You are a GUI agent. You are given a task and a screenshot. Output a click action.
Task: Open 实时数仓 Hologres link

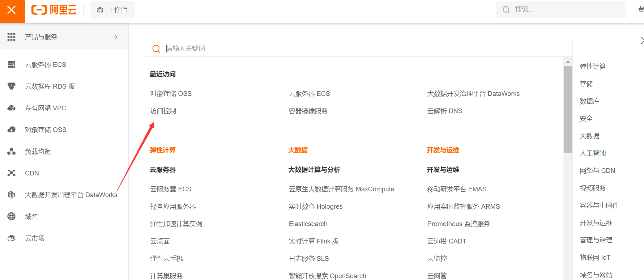point(316,207)
